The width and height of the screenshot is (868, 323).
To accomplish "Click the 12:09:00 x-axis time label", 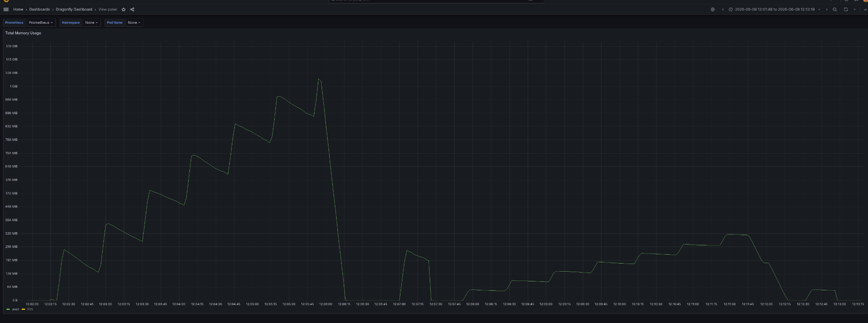I will coord(546,304).
